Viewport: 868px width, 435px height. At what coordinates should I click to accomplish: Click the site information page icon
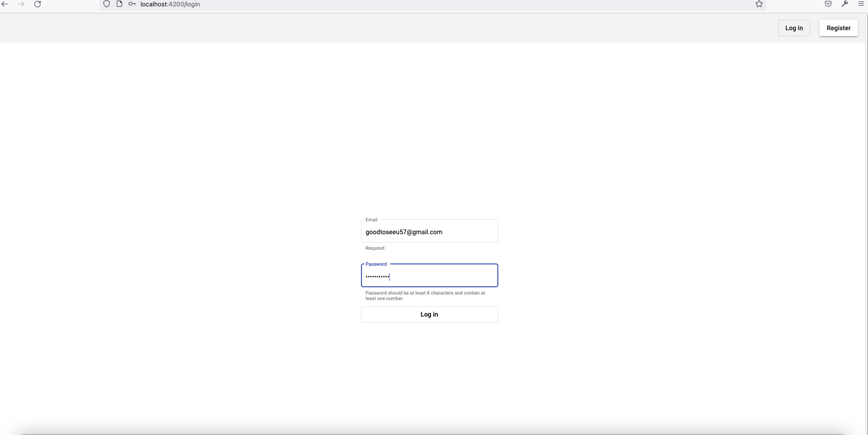pos(120,4)
